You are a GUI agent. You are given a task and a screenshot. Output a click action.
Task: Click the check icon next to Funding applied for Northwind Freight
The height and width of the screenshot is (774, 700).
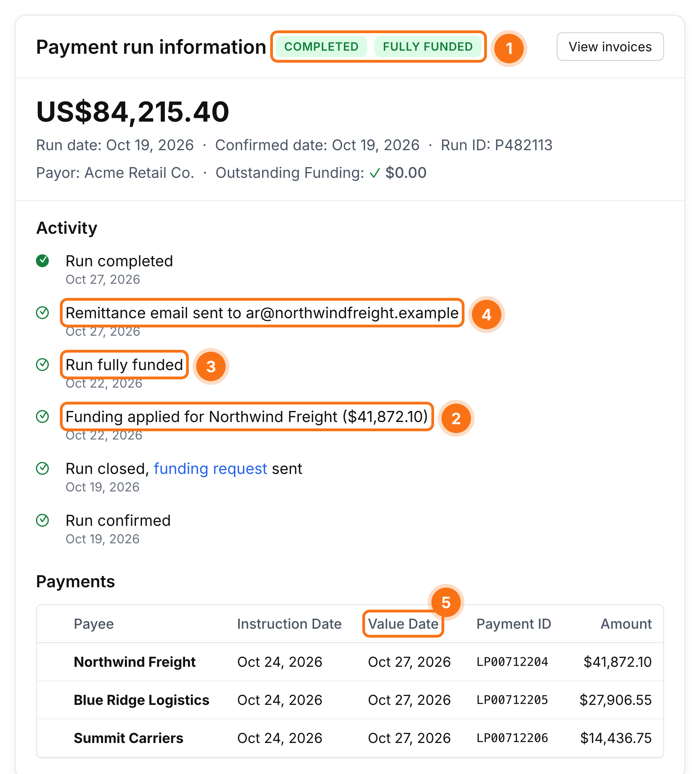tap(42, 416)
